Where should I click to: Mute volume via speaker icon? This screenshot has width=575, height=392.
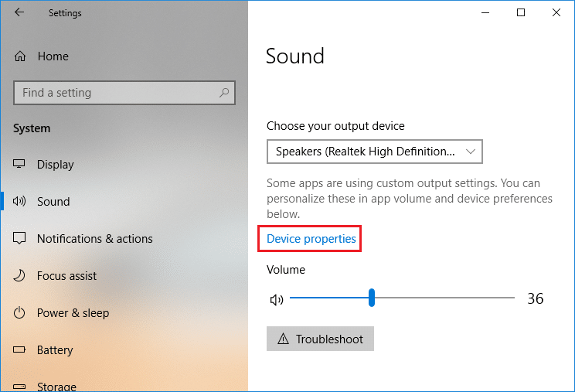point(276,299)
